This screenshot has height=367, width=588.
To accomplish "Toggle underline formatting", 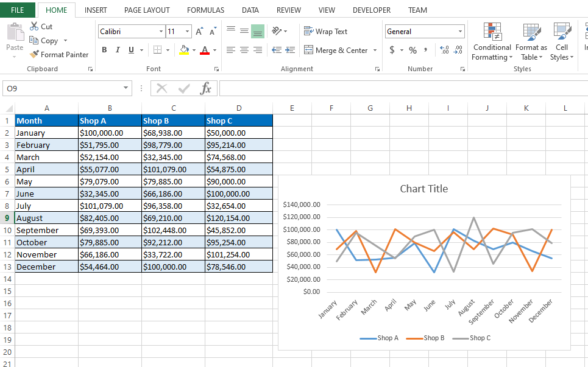I will pos(130,49).
